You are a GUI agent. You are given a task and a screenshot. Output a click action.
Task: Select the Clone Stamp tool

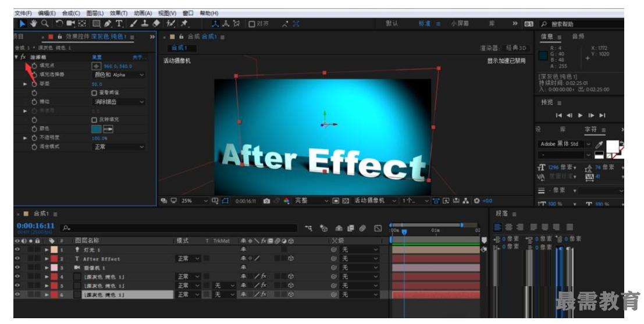coord(145,24)
